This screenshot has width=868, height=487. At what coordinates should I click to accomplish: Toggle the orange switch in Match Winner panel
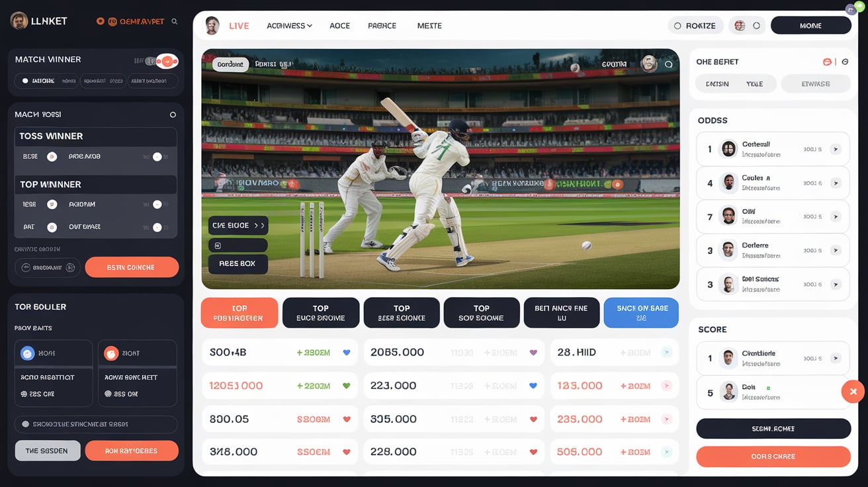[x=166, y=62]
